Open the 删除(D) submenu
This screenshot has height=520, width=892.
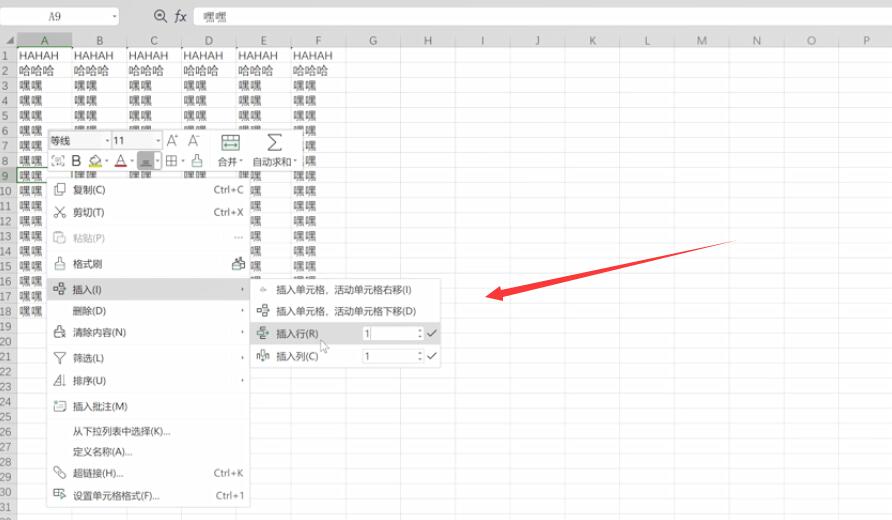tap(148, 311)
